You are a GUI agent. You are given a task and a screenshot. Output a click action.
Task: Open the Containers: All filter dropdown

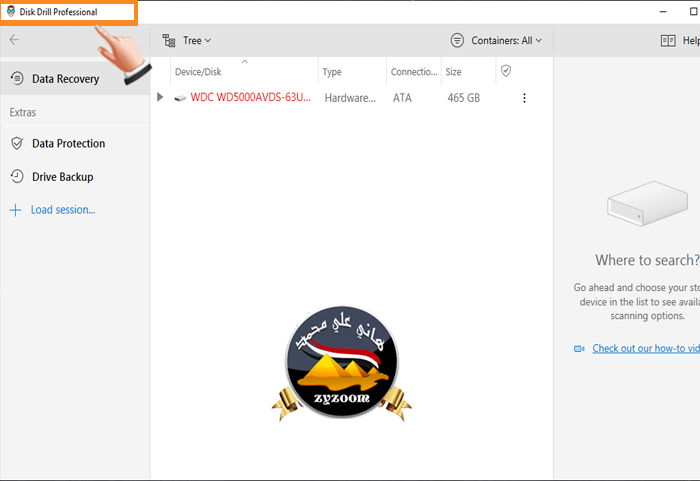pos(506,41)
